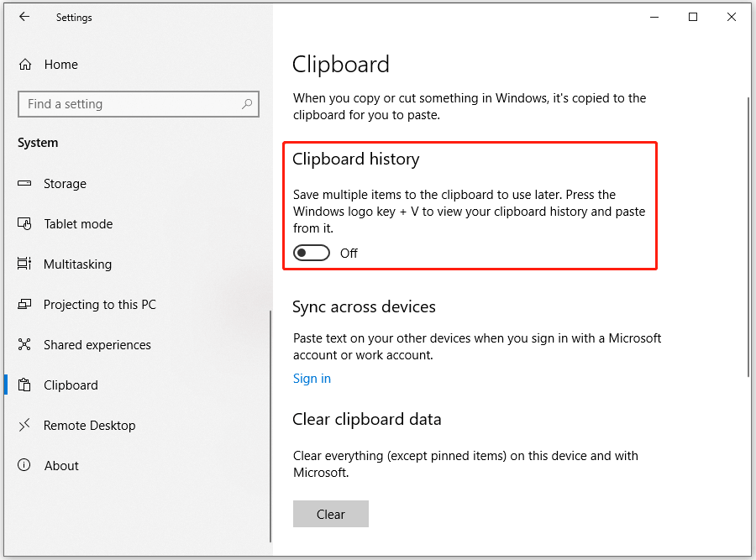Click the search magnifier icon
Screen dimensions: 756x560
click(x=247, y=104)
